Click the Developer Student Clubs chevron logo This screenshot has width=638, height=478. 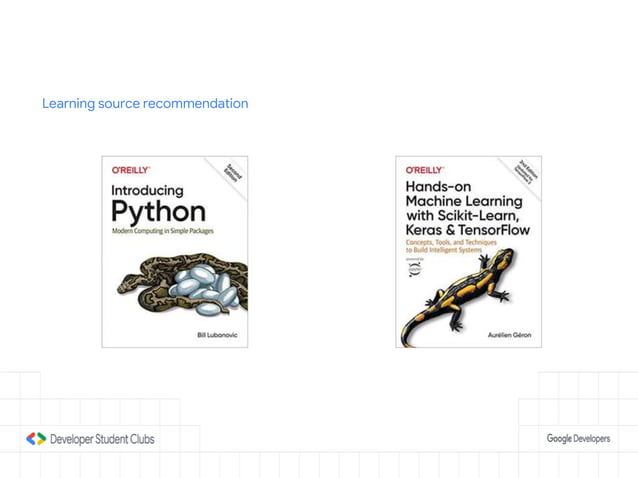pos(36,439)
